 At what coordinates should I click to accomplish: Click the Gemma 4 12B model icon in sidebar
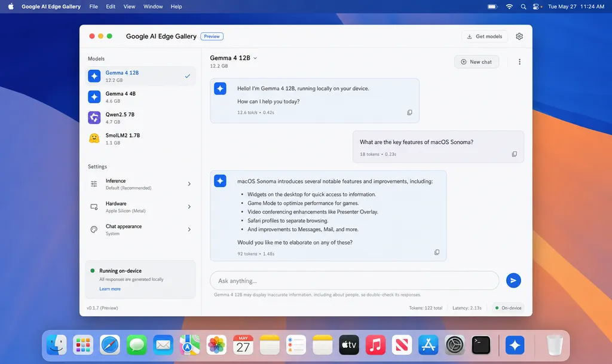(x=94, y=76)
